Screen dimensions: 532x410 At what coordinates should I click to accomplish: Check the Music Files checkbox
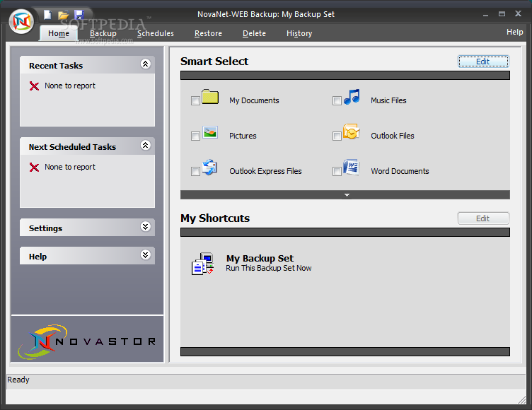pyautogui.click(x=337, y=100)
